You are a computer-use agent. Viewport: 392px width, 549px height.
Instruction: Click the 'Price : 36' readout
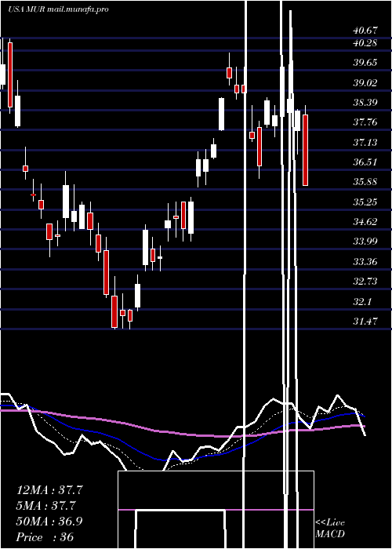click(45, 536)
